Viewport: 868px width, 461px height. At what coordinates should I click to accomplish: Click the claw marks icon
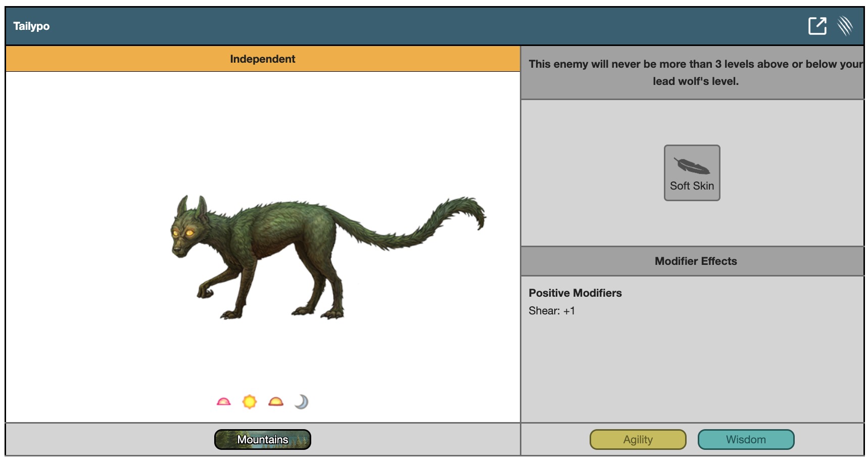(x=845, y=26)
